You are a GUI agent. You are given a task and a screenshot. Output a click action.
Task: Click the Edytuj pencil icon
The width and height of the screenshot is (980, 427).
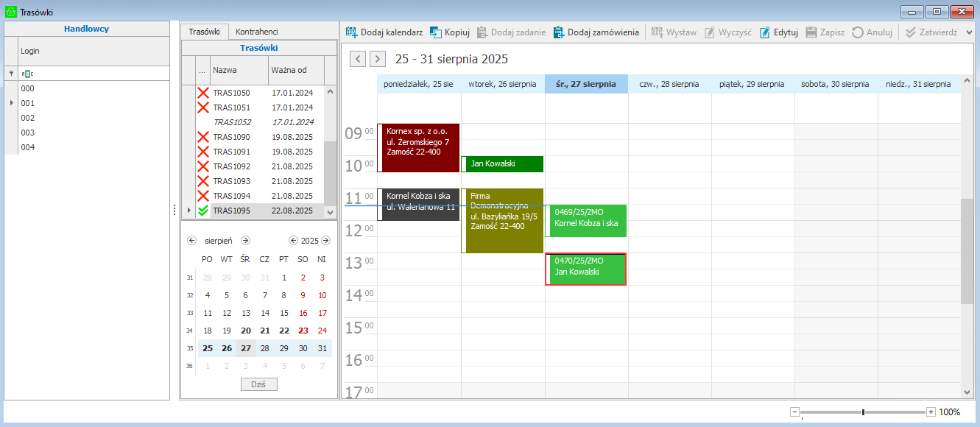[x=766, y=32]
